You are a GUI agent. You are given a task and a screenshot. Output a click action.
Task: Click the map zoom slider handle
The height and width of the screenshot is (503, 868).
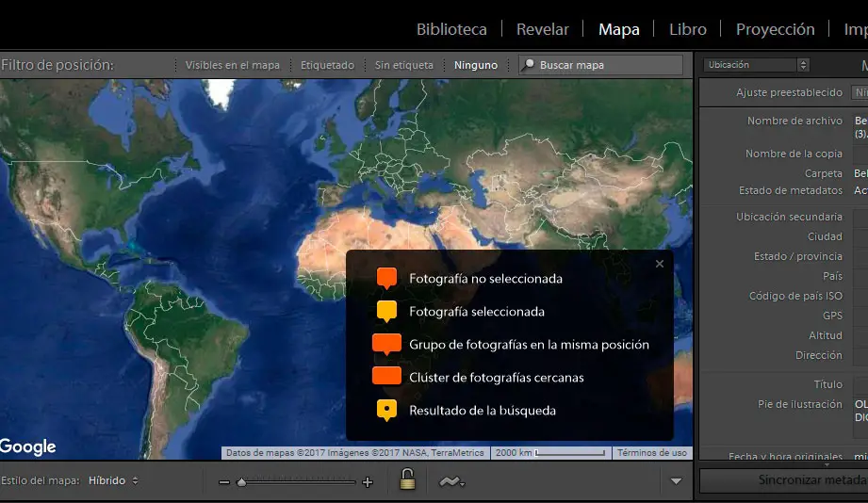coord(241,482)
